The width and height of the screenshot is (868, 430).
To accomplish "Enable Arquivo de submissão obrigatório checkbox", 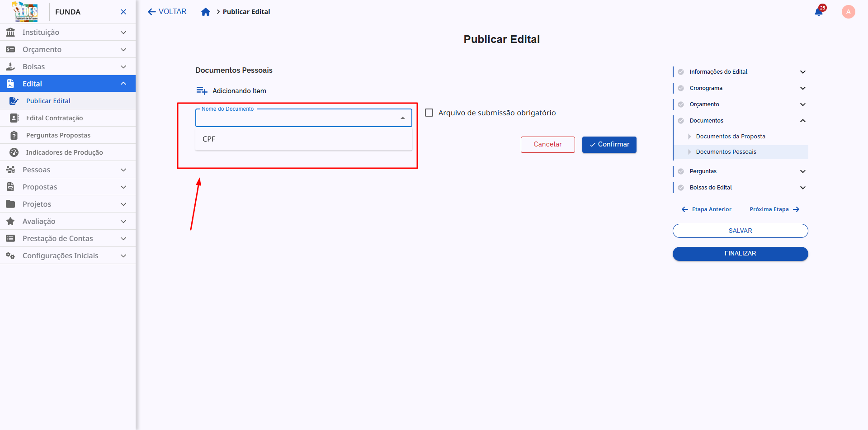I will pos(429,113).
